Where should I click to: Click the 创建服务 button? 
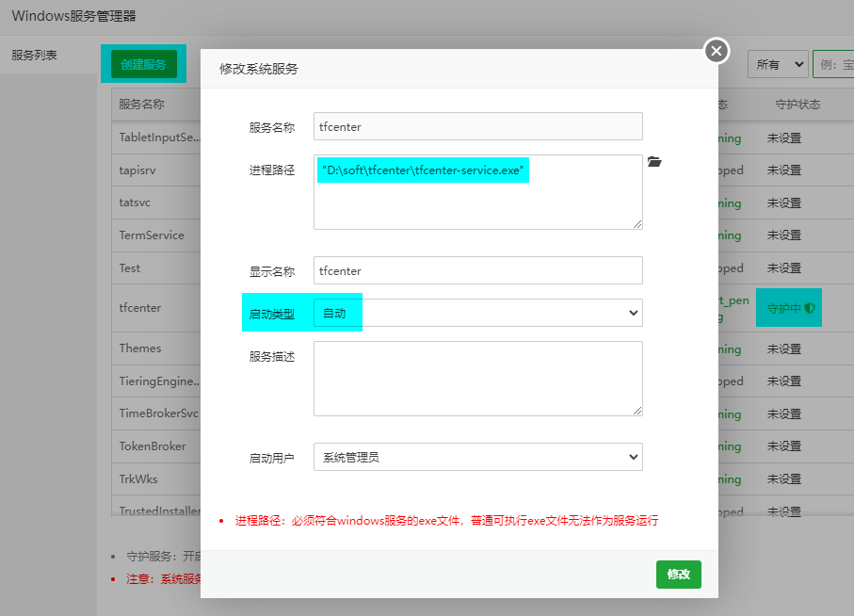point(143,64)
